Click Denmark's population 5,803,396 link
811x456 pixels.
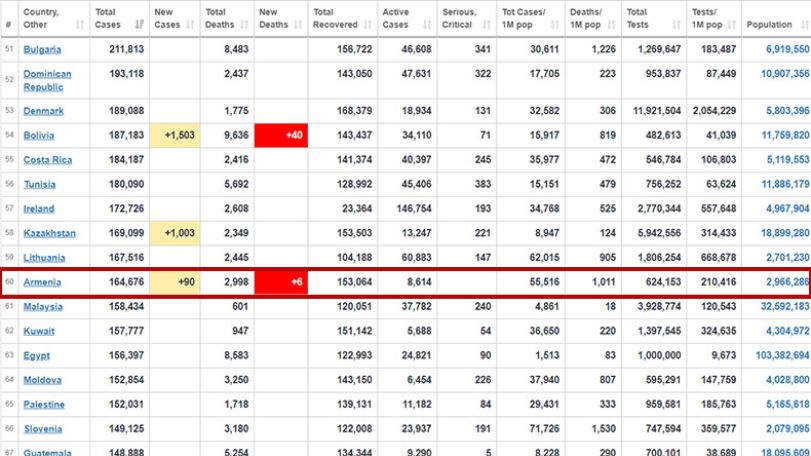tap(787, 111)
